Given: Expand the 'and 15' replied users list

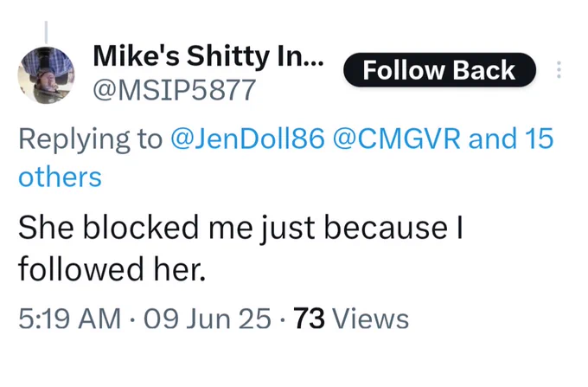Looking at the screenshot, I should click(511, 139).
